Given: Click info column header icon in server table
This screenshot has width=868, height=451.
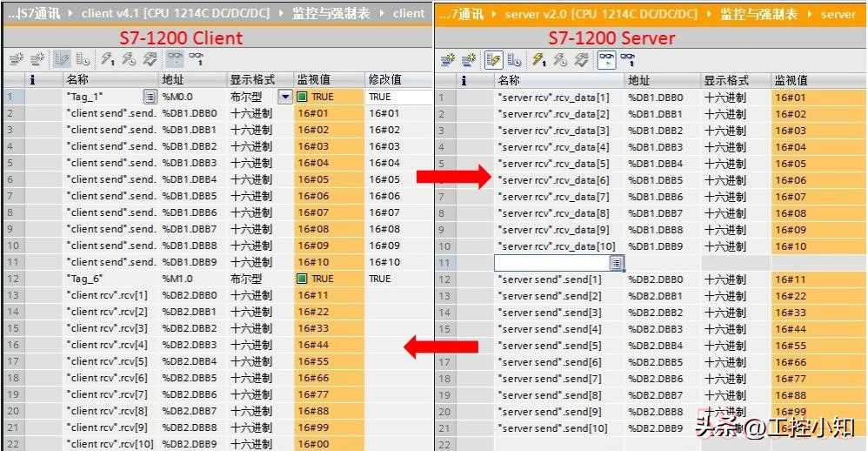Looking at the screenshot, I should [x=464, y=80].
